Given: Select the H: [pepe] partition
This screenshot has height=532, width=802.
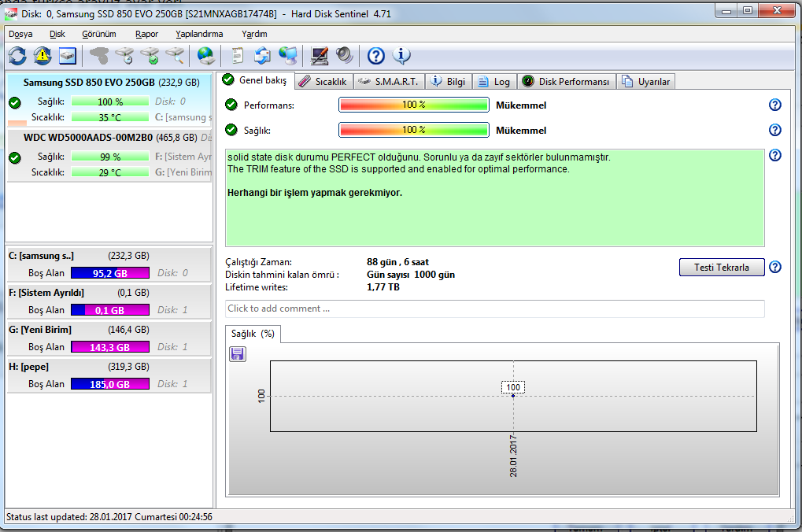Looking at the screenshot, I should 109,375.
